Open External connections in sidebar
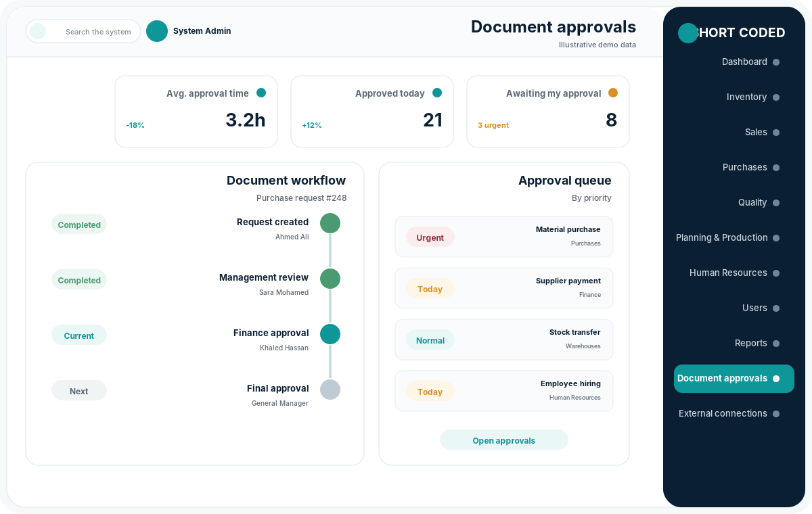This screenshot has width=812, height=514. (734, 414)
